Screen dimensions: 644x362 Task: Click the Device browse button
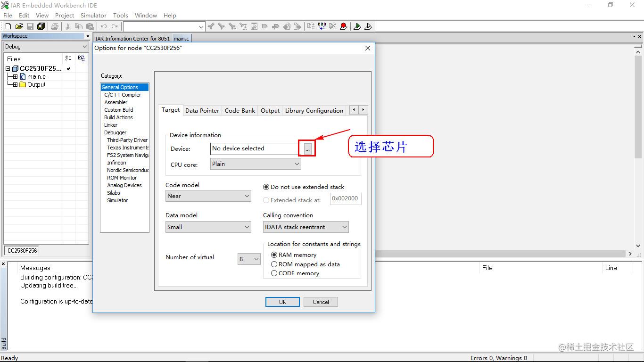pyautogui.click(x=307, y=149)
